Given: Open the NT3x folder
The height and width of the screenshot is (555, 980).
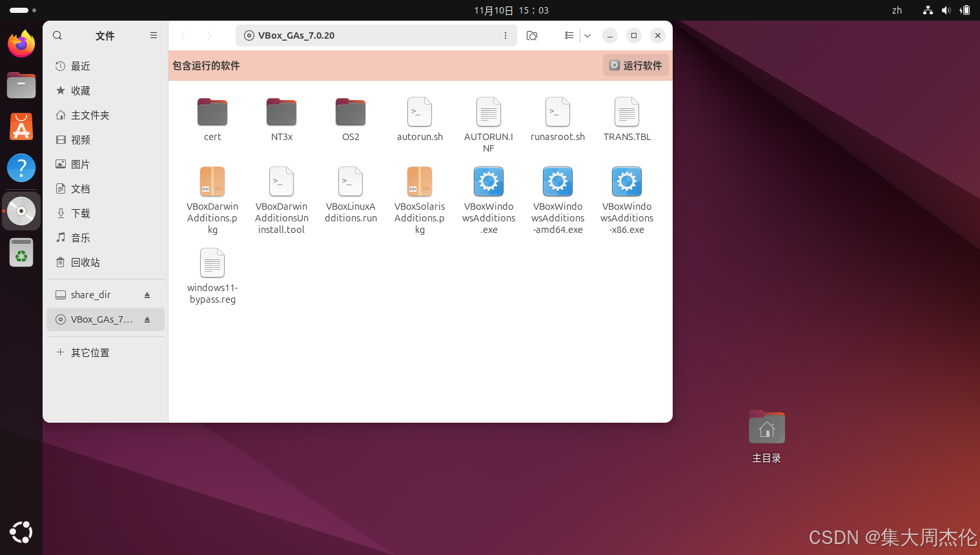Looking at the screenshot, I should (x=281, y=119).
